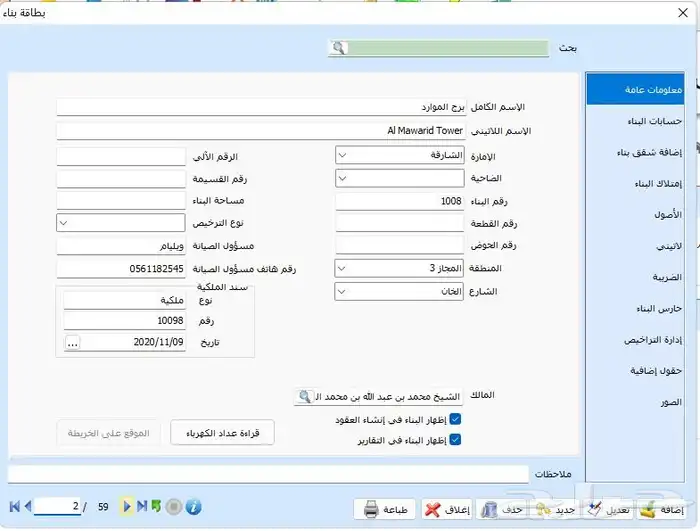Click the green بحث search field
The image size is (700, 531).
click(x=448, y=48)
